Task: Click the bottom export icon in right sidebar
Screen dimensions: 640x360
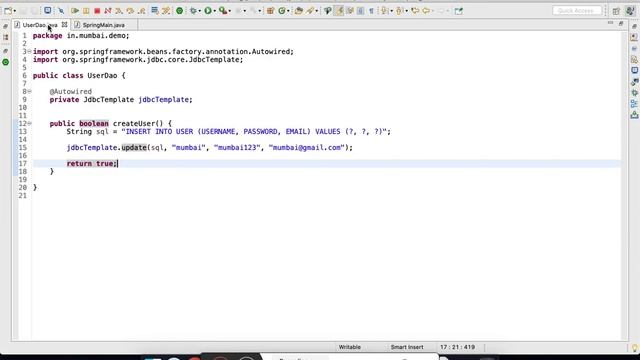Action: [634, 115]
